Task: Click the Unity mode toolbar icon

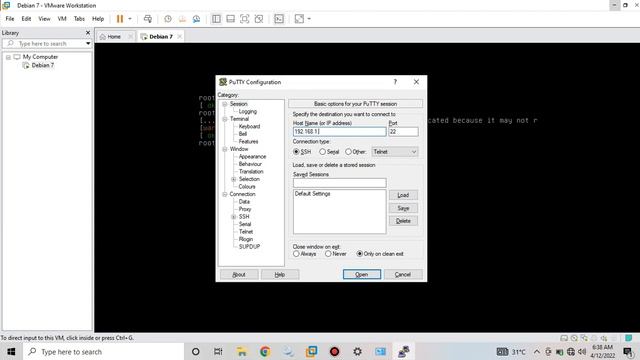Action: pos(259,19)
